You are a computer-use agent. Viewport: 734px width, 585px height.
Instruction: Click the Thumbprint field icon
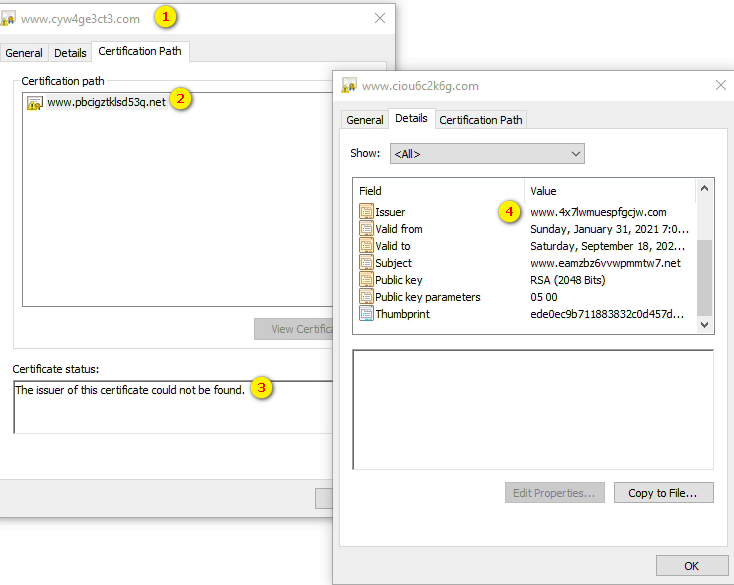click(366, 314)
